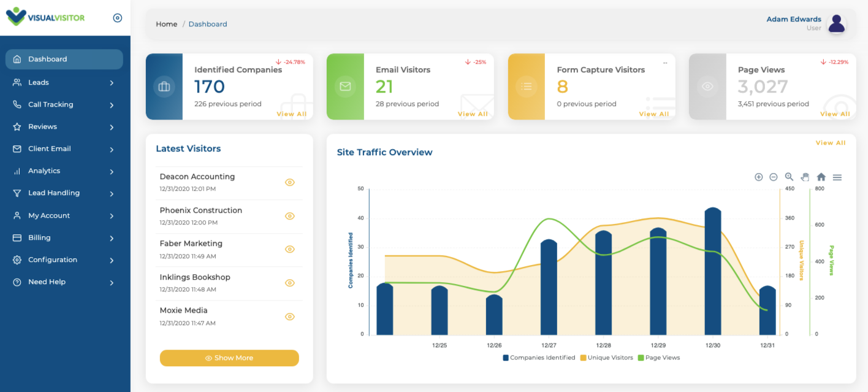Zoom in on the chart
The image size is (868, 392).
758,177
